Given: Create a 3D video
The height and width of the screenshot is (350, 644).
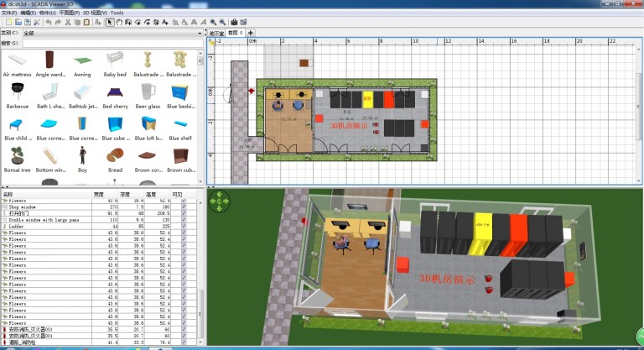Looking at the screenshot, I should [243, 22].
